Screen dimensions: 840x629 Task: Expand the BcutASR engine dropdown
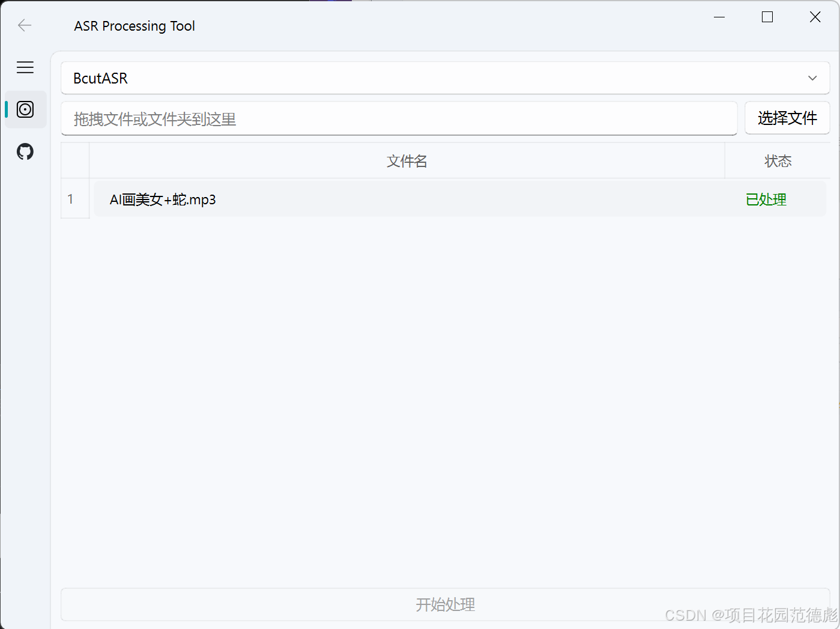pos(445,78)
